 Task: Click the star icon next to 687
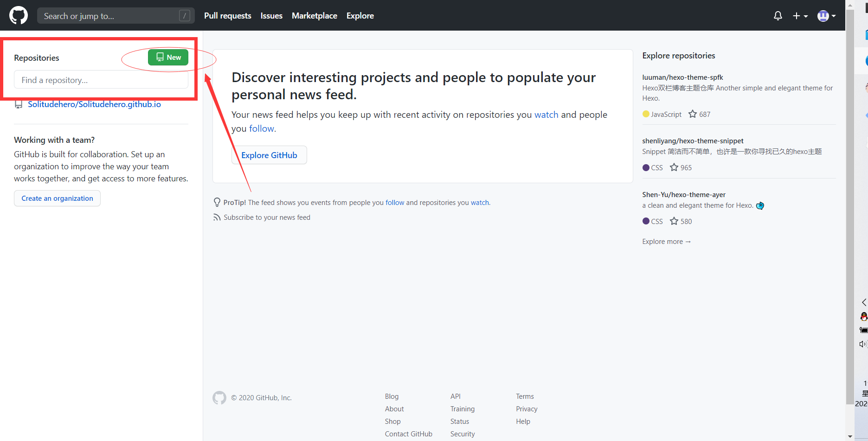tap(692, 114)
